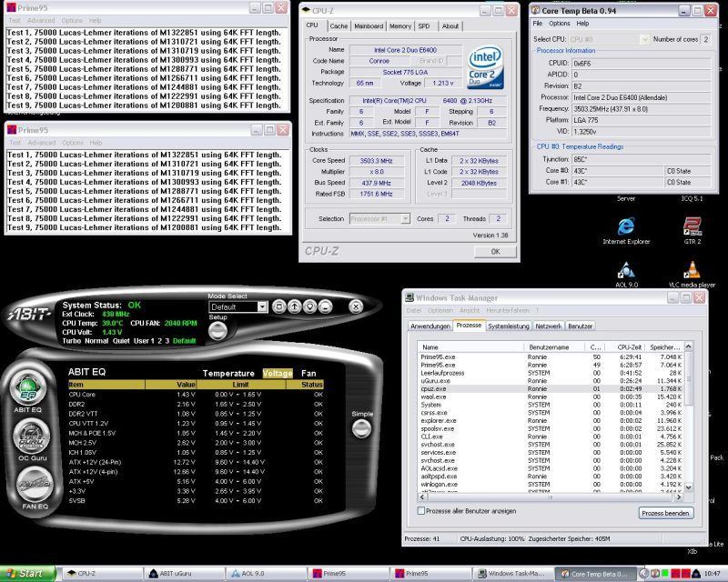Viewport: 728px width, 582px height.
Task: Sort processes by Name column header
Action: 470,347
